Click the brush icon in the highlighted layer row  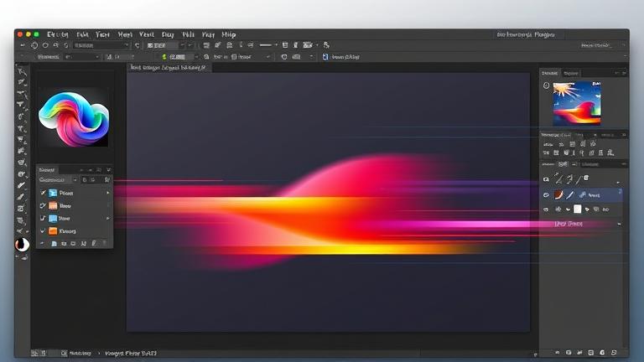pyautogui.click(x=569, y=195)
